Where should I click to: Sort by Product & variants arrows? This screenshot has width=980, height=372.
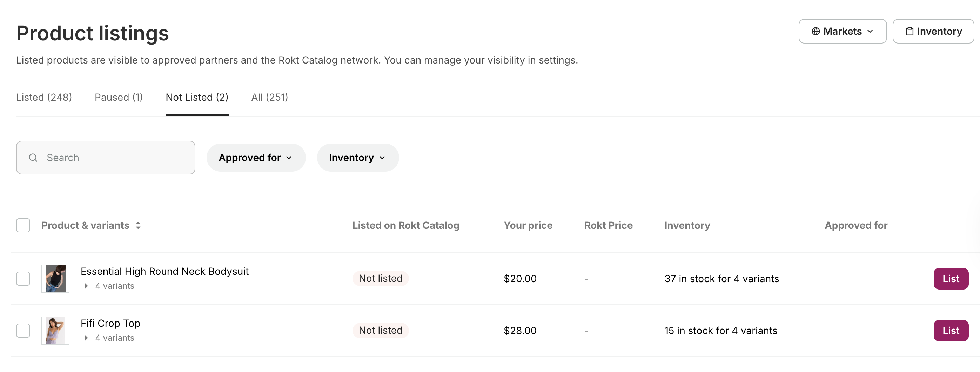tap(138, 225)
